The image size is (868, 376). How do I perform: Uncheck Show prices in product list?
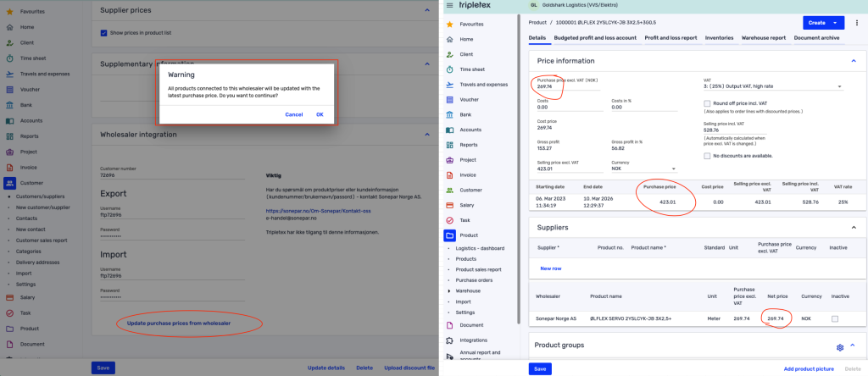click(103, 33)
